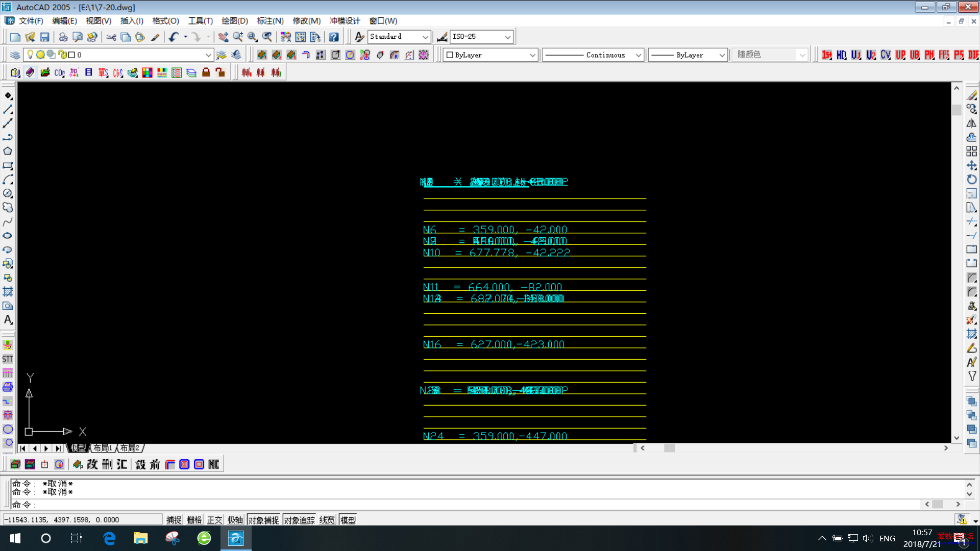Expand the layer selection dropdown
980x551 pixels.
pos(208,55)
